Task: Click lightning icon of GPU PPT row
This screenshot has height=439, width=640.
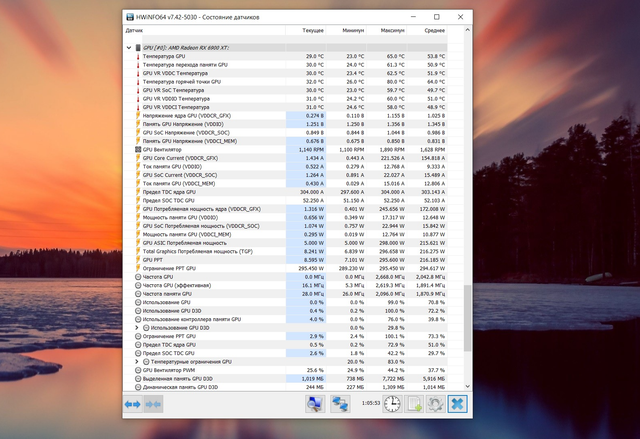Action: pyautogui.click(x=138, y=260)
